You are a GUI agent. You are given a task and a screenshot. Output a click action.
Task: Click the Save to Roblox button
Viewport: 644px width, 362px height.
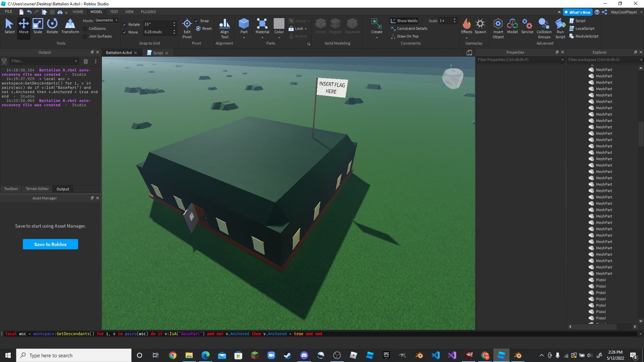click(x=50, y=244)
